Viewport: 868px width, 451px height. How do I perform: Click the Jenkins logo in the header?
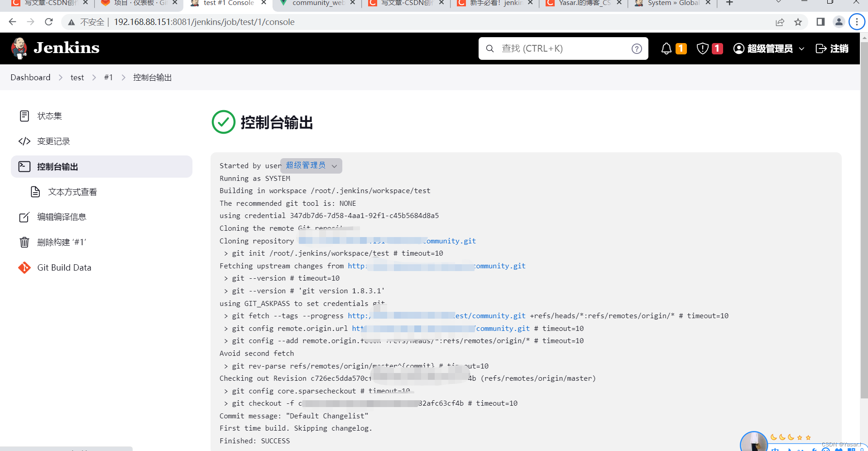click(19, 48)
